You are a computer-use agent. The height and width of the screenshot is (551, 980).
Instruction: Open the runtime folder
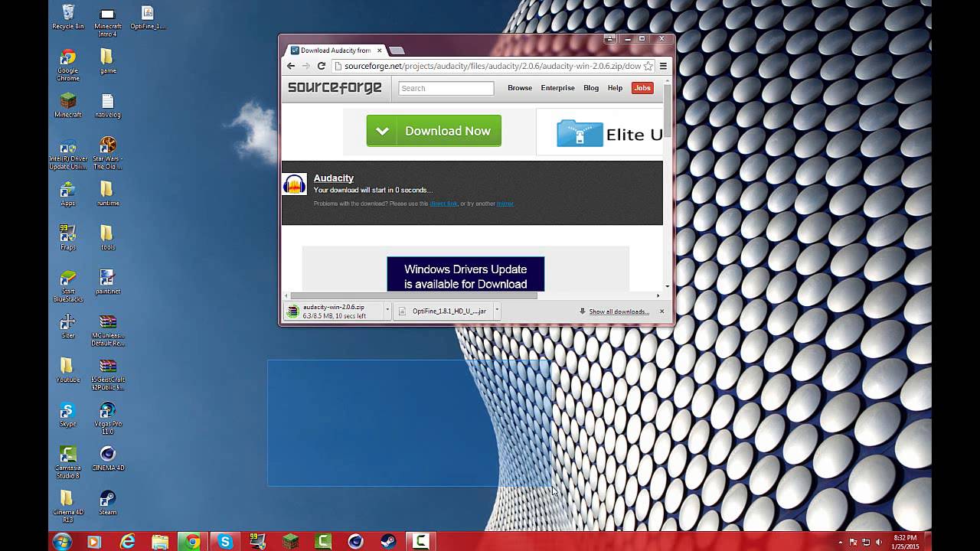click(x=108, y=194)
